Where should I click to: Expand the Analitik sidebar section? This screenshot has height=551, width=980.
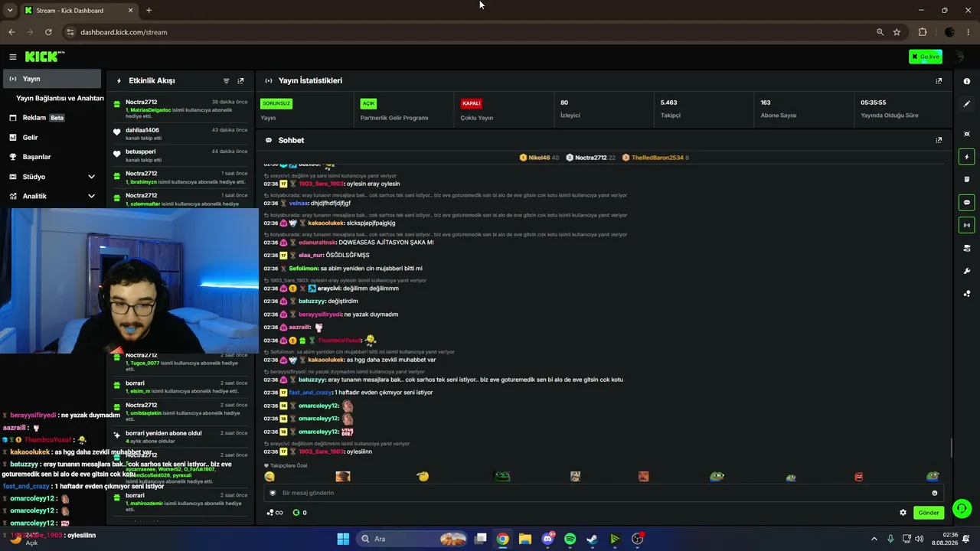coord(52,196)
